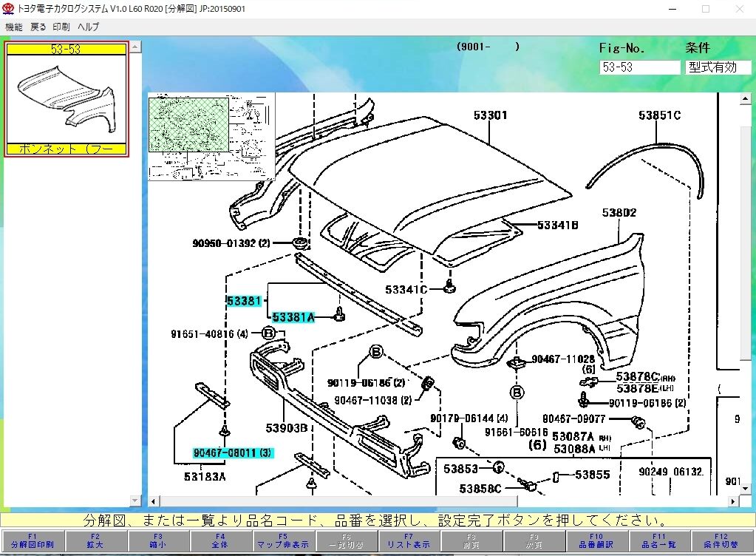
Task: Click part number 91651-40816 (4)
Action: [x=209, y=333]
